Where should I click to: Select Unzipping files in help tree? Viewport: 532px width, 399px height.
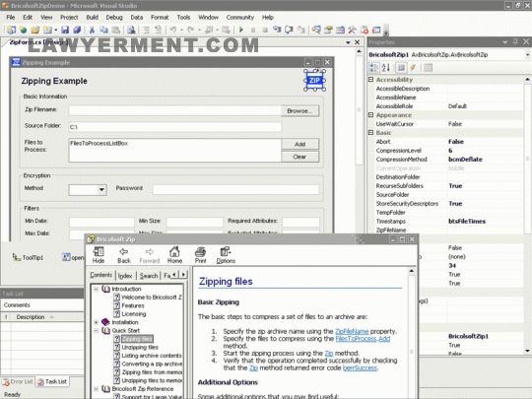(140, 347)
